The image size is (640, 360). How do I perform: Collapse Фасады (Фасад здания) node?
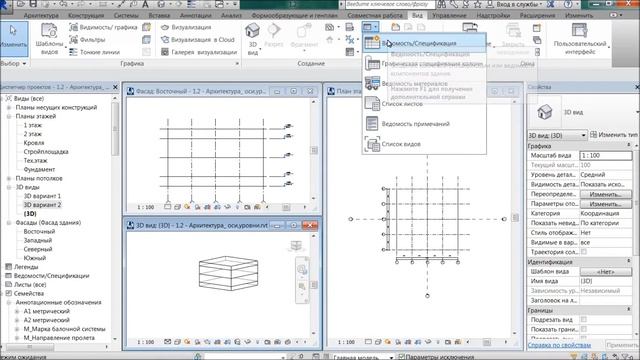pyautogui.click(x=9, y=223)
